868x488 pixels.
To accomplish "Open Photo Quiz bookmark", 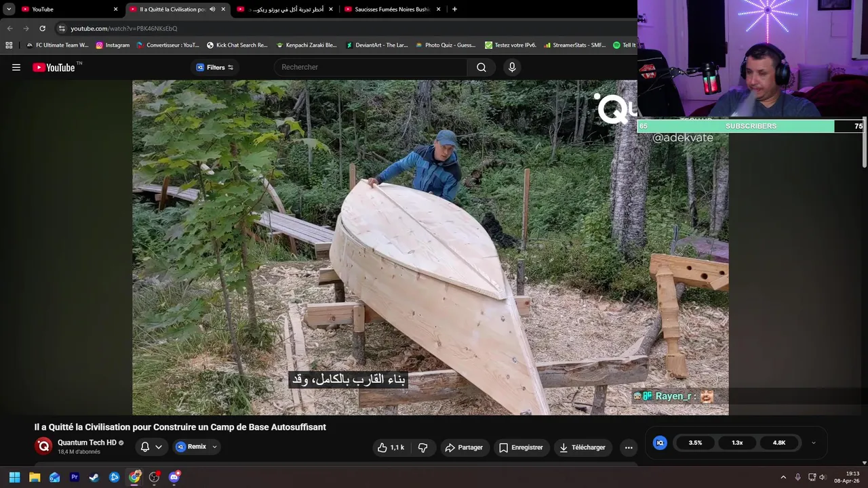I will [445, 45].
